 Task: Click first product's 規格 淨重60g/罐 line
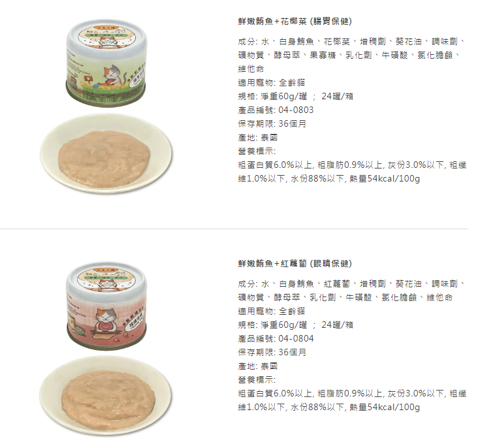pos(295,97)
